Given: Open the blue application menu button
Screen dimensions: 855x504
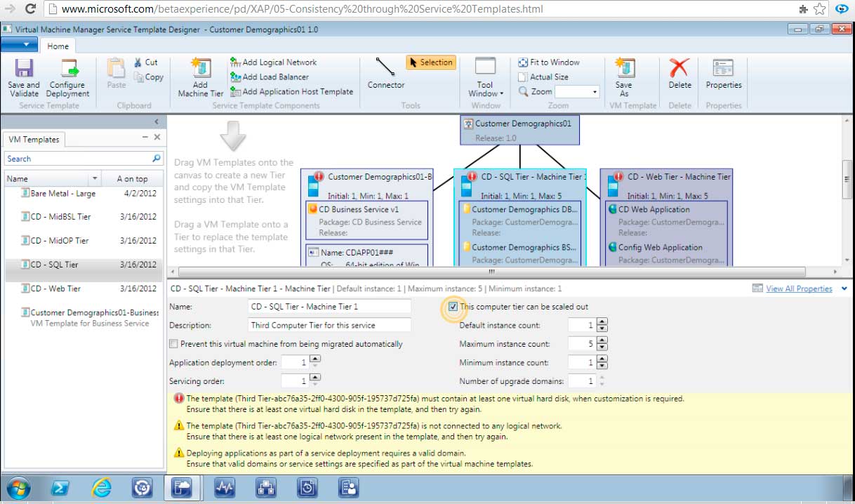Looking at the screenshot, I should point(20,45).
